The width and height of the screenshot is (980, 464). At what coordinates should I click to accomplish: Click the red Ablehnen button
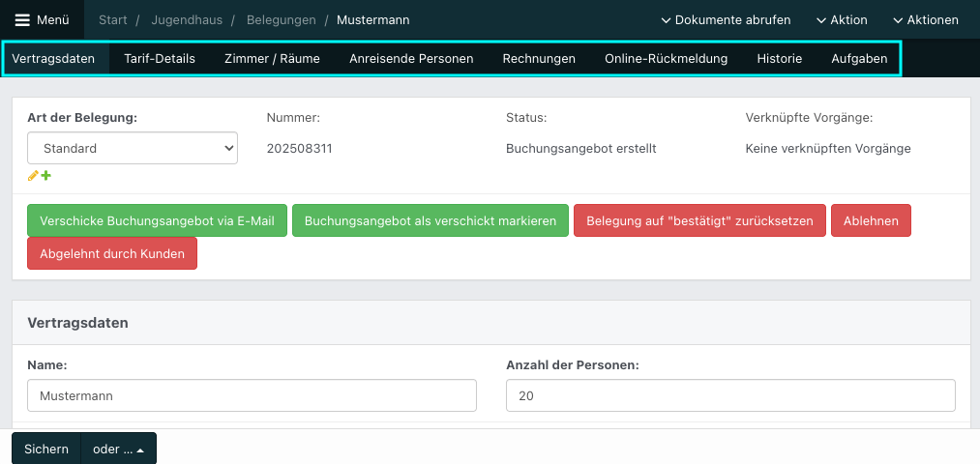[871, 220]
